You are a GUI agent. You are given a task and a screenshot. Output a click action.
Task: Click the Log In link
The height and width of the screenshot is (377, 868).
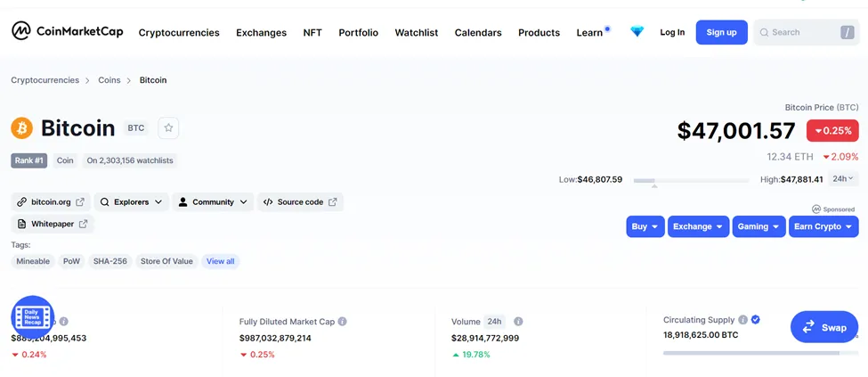tap(672, 32)
